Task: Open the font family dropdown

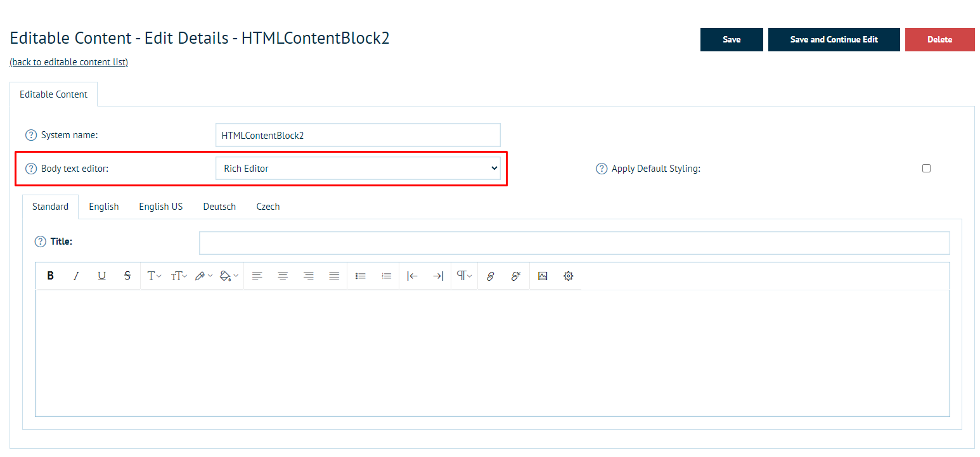Action: 154,276
